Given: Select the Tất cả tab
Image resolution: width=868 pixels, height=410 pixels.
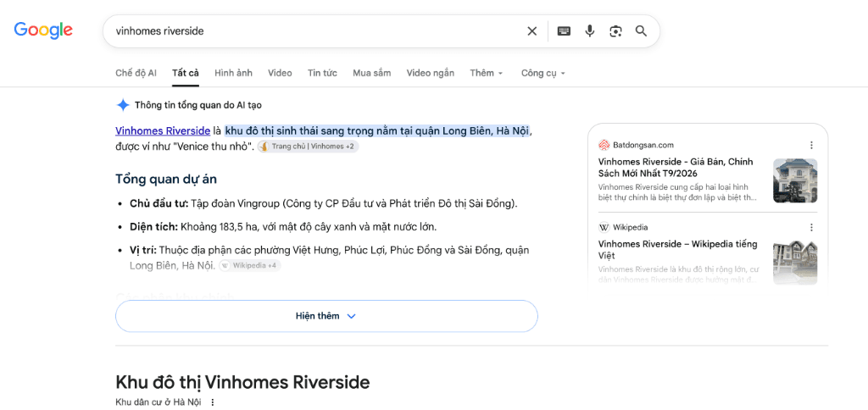Looking at the screenshot, I should click(186, 73).
